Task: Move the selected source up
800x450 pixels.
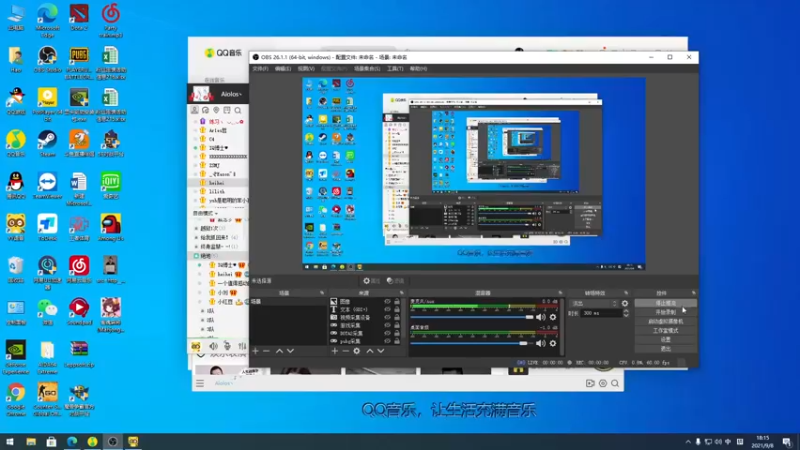Action: pos(370,351)
